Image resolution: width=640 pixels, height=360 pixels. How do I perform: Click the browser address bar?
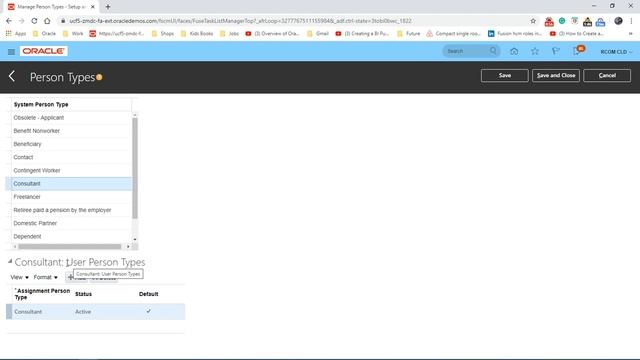[x=294, y=21]
